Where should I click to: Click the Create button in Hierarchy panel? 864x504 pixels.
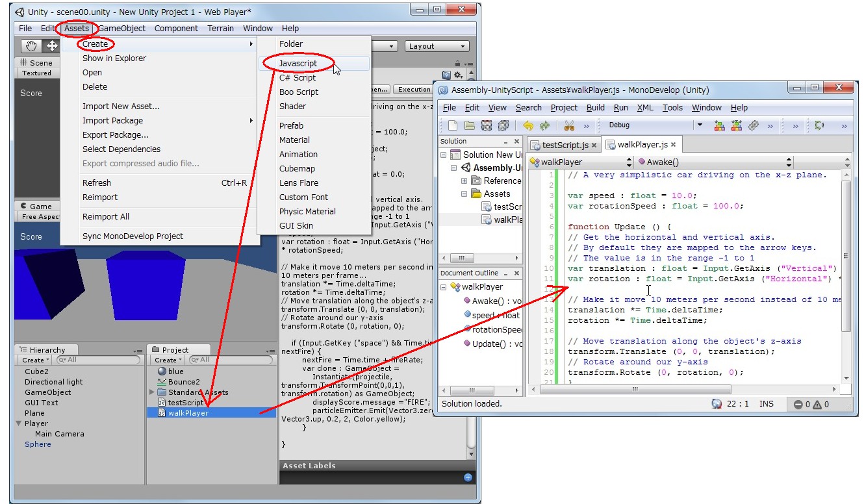35,360
